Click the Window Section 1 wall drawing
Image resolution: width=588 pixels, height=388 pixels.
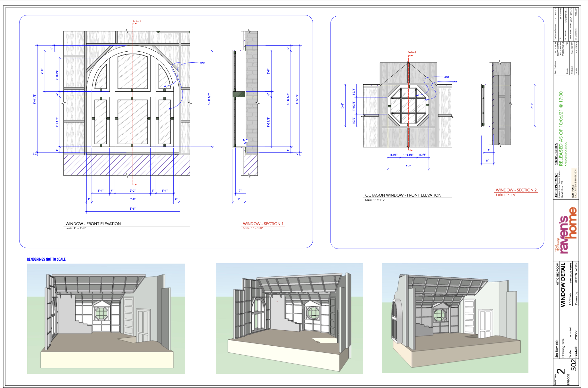pyautogui.click(x=246, y=103)
